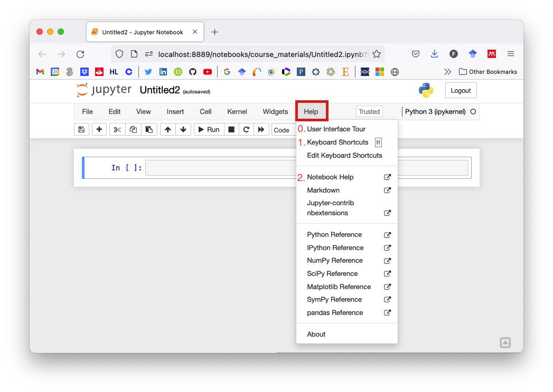Bookmark this page with the star icon
Image resolution: width=553 pixels, height=392 pixels.
(377, 54)
